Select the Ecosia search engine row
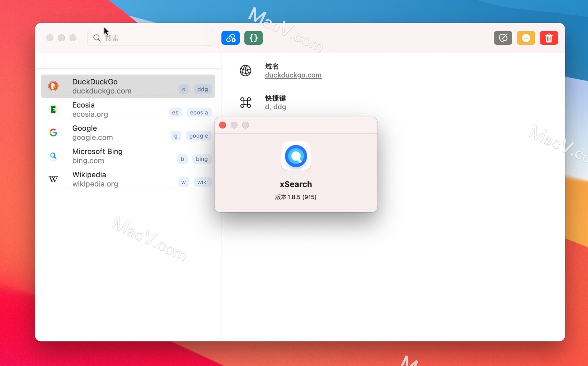Screen dimensions: 588x366 tap(128, 109)
